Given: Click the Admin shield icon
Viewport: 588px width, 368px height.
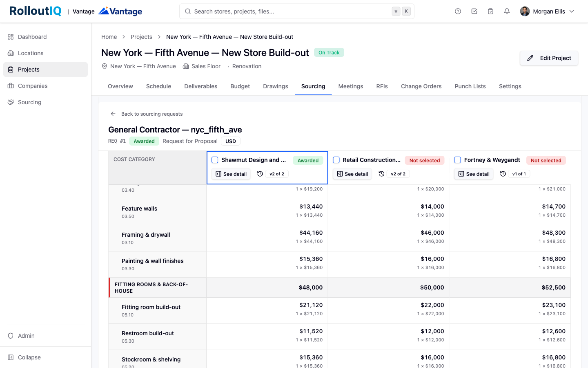Looking at the screenshot, I should (11, 336).
